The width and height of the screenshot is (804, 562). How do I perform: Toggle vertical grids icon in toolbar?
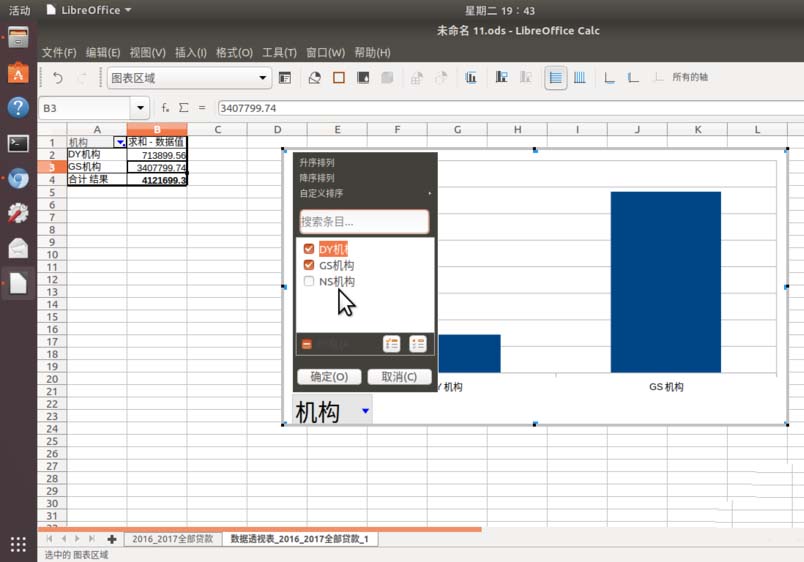[579, 78]
